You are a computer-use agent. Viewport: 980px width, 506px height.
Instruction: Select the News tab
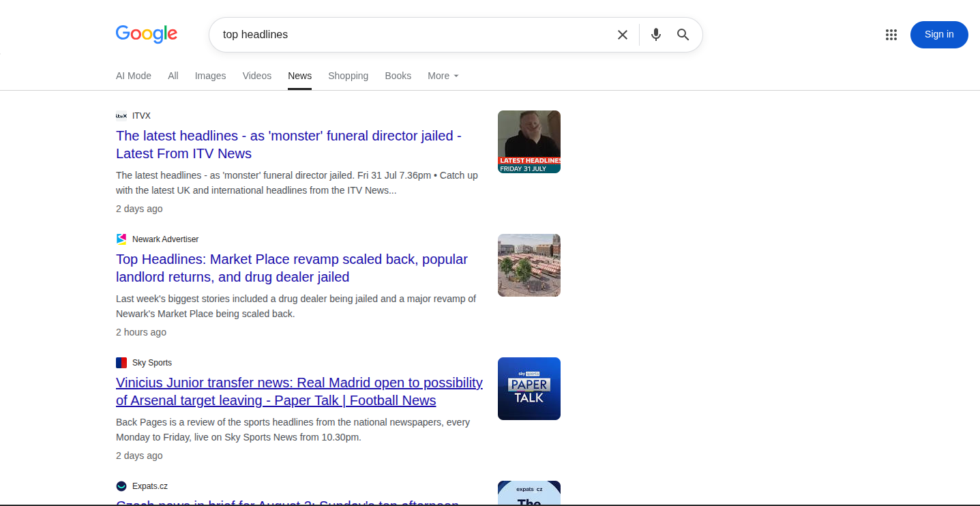pos(300,76)
